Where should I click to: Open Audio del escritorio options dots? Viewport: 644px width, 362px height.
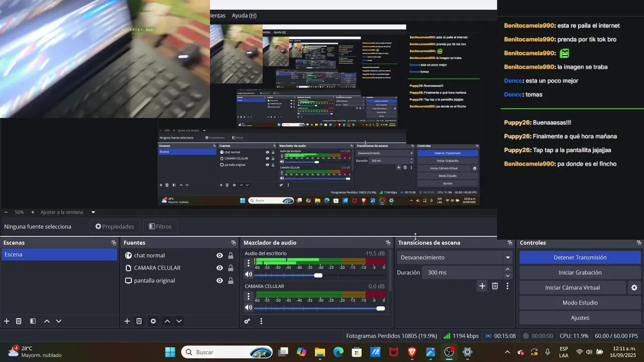[248, 263]
